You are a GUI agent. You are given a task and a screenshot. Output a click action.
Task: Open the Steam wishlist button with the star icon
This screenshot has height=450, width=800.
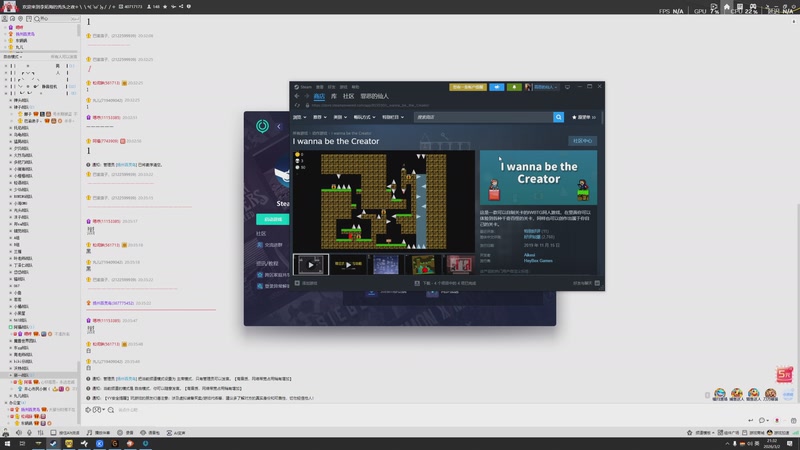pos(584,117)
